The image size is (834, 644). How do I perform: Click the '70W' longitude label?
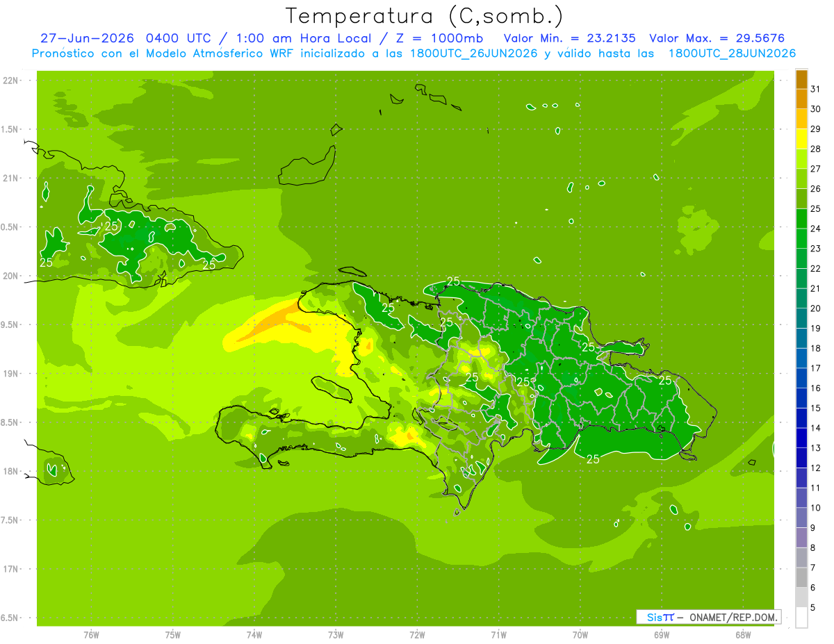tap(580, 635)
